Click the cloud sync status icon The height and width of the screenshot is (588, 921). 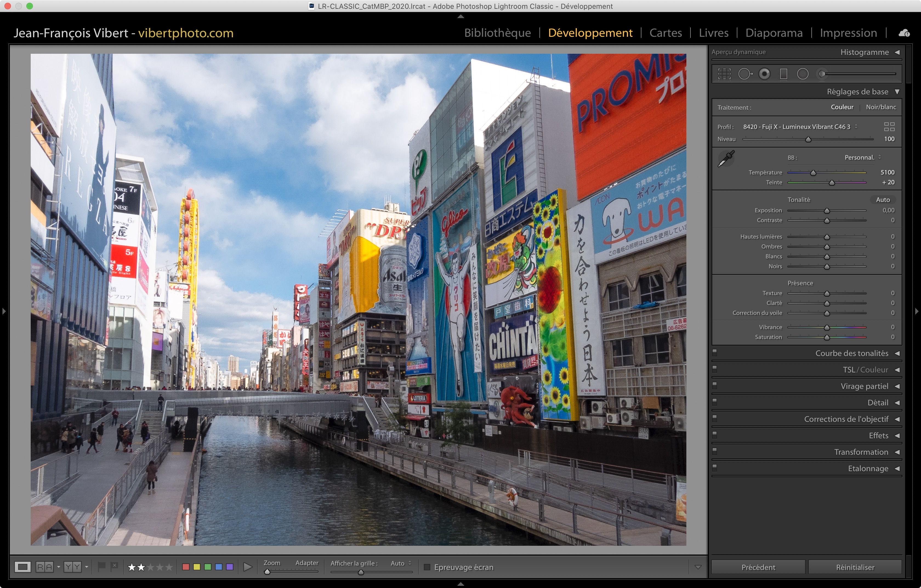point(904,33)
